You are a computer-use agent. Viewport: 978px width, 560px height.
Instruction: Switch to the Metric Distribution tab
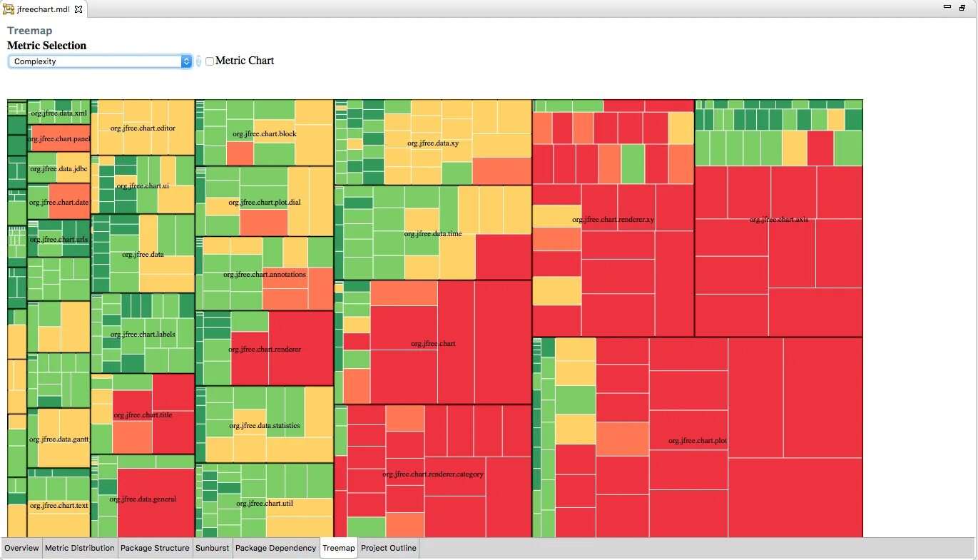(x=80, y=548)
